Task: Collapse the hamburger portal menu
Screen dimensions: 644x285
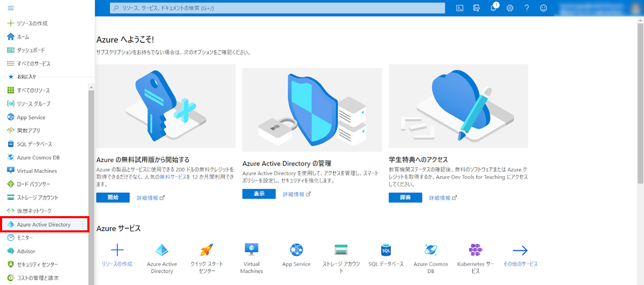Action: click(x=11, y=8)
